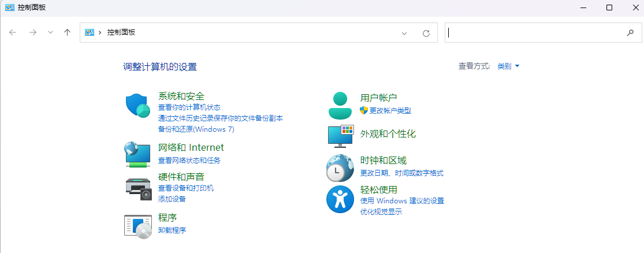Viewport: 644px width, 253px height.
Task: Open the 网络和 Internet globe icon
Action: [x=137, y=154]
